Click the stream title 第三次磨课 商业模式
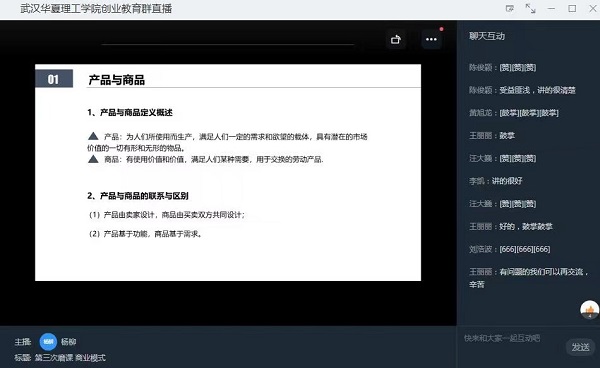The height and width of the screenshot is (368, 600). click(x=70, y=358)
